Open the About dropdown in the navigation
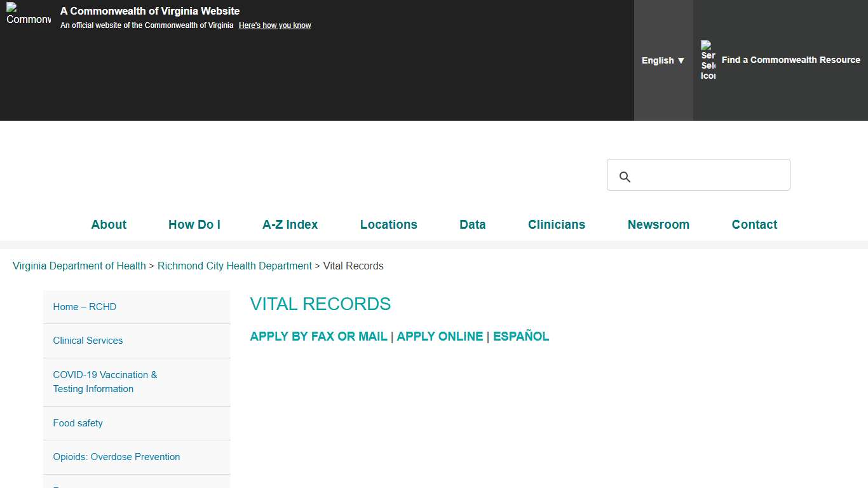 point(108,224)
